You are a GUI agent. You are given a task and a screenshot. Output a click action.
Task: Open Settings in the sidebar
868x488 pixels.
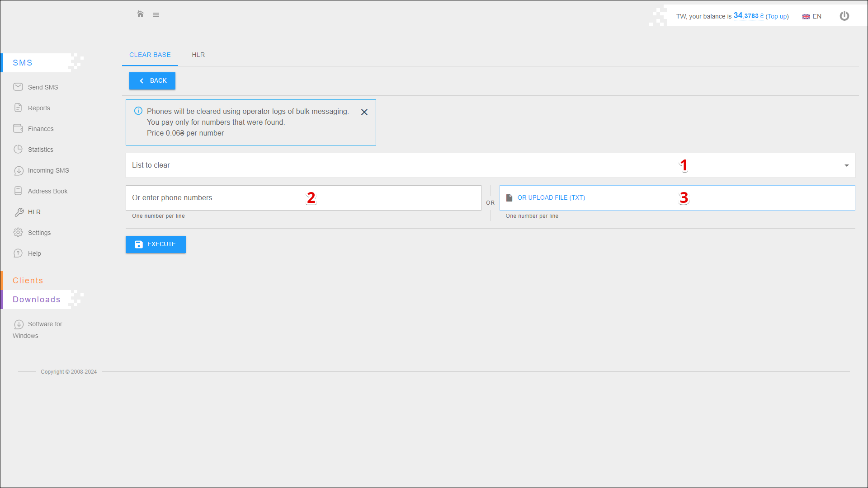39,233
